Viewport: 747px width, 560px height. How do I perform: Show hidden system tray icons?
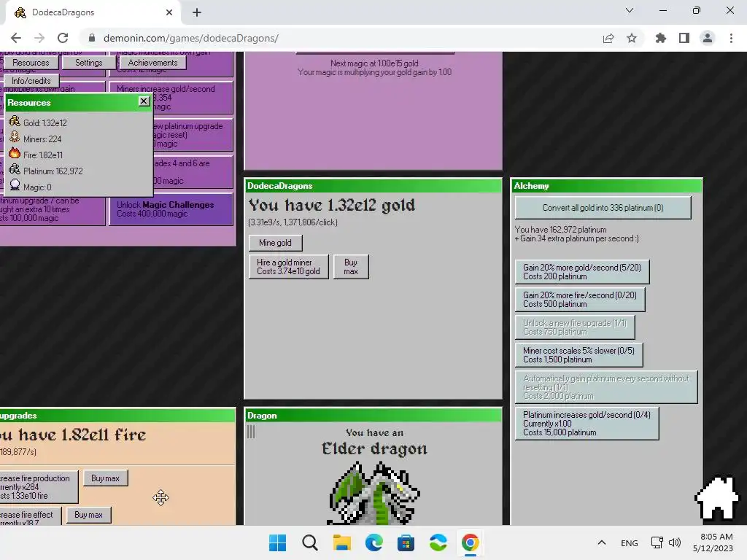[x=602, y=542]
